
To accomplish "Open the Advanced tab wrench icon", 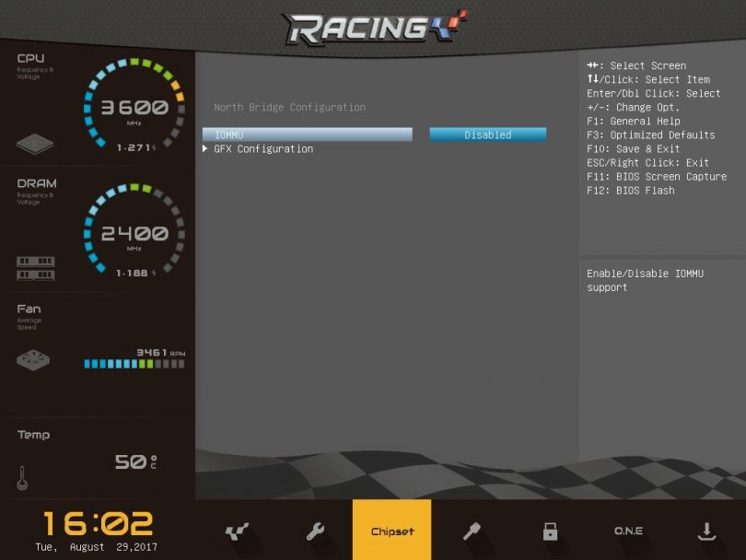I will 315,531.
